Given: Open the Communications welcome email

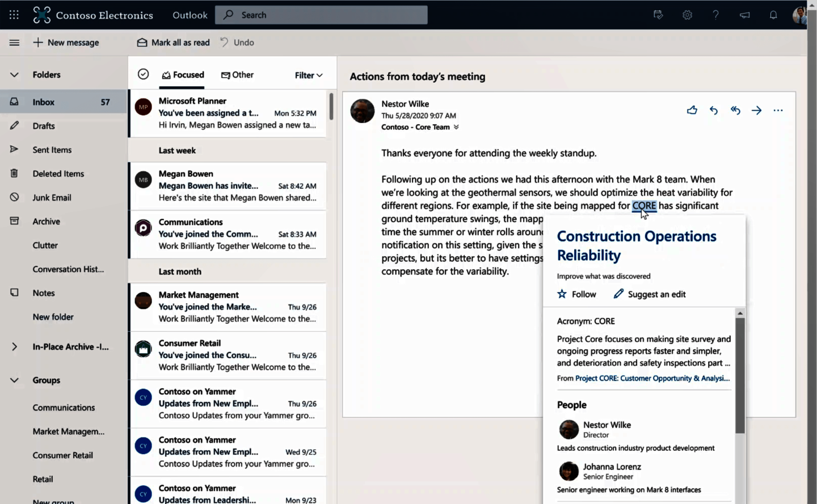Looking at the screenshot, I should [228, 234].
